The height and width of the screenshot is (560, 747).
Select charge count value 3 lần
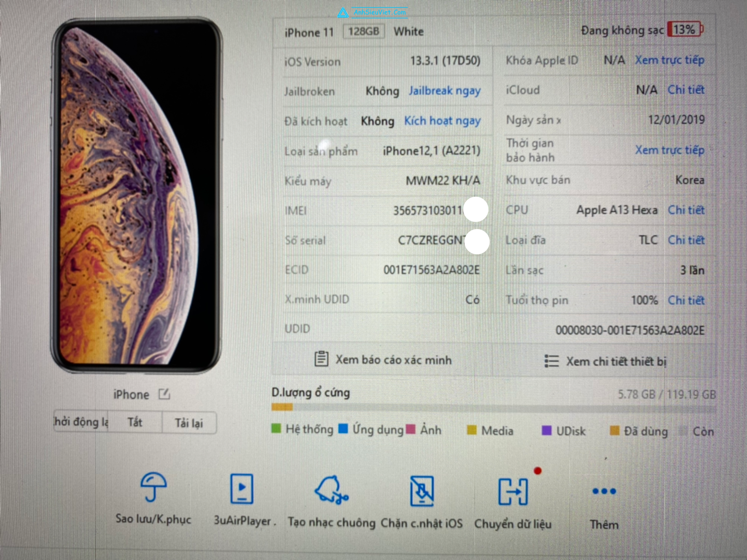tap(692, 271)
